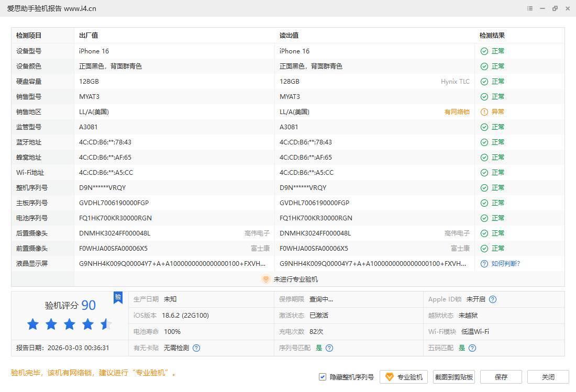This screenshot has height=392, width=576.
Task: Click the 出厂值 column header
Action: click(x=88, y=36)
